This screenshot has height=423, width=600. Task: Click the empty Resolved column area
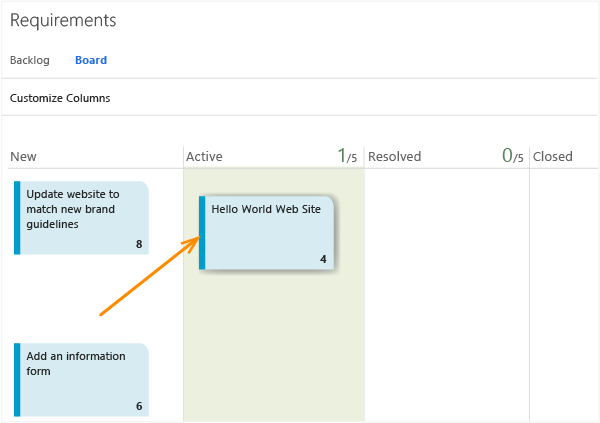(446, 290)
